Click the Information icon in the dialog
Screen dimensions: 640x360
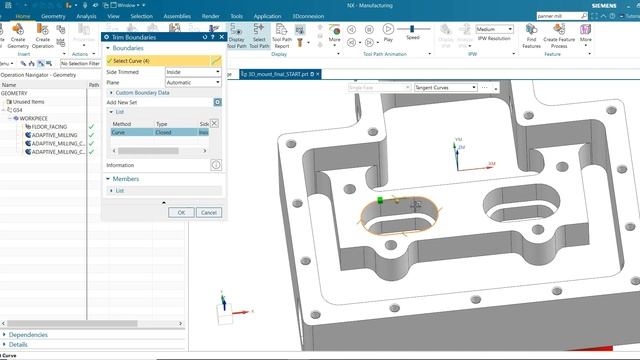[216, 165]
